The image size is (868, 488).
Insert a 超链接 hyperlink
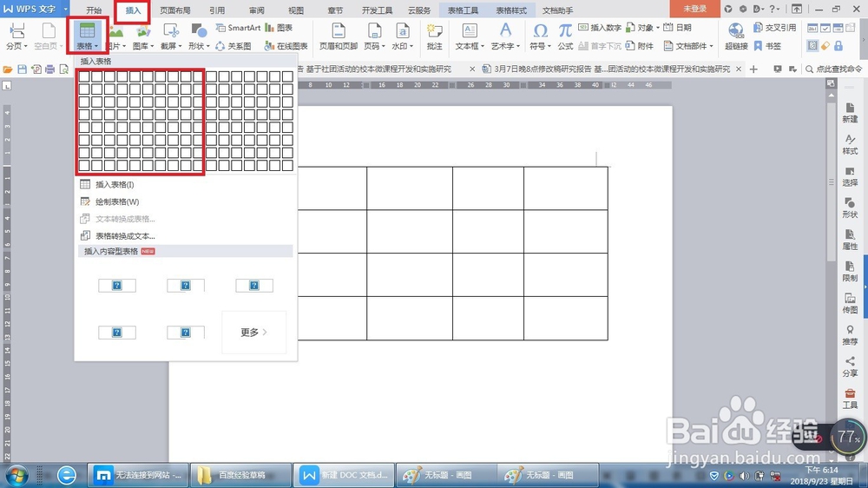736,36
